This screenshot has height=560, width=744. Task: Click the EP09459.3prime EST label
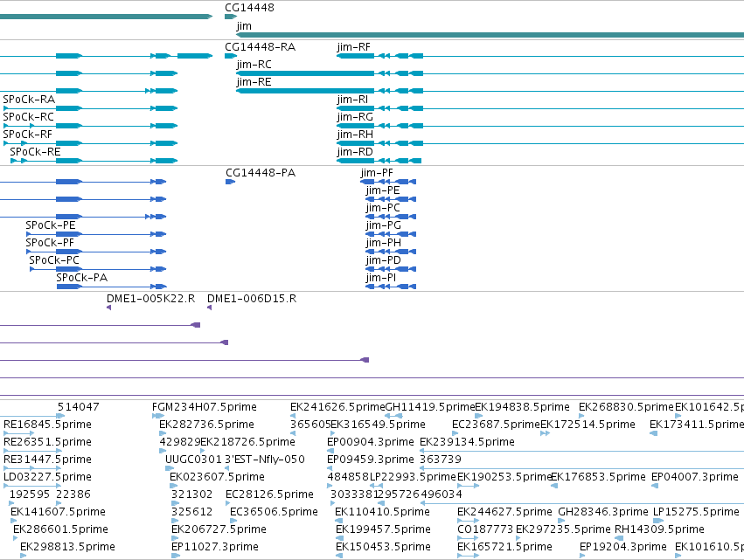(x=371, y=460)
